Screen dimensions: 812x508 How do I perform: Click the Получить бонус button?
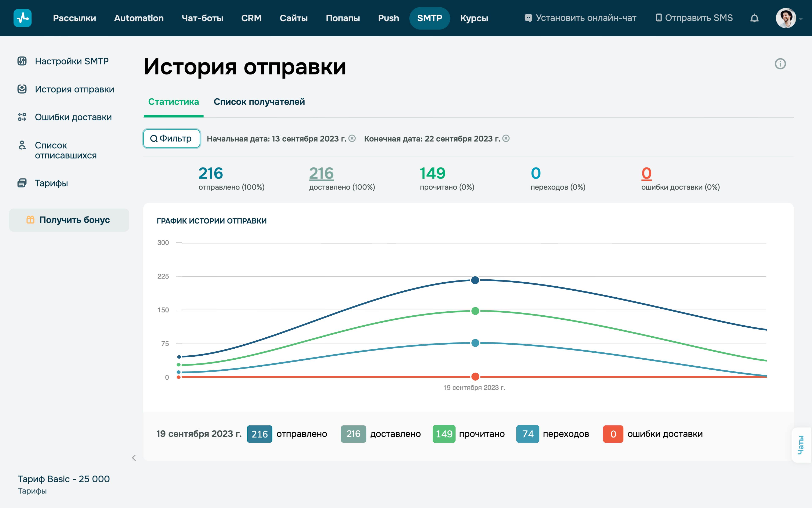[x=69, y=220]
